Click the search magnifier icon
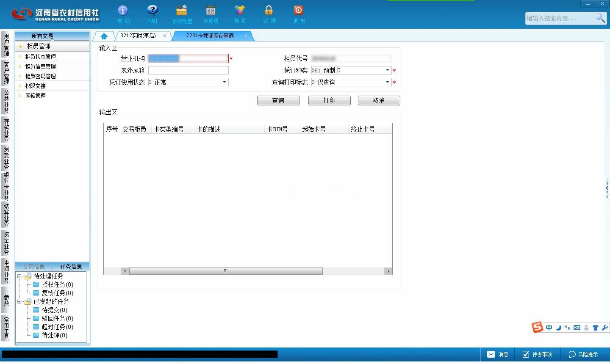610x364 pixels. point(600,18)
